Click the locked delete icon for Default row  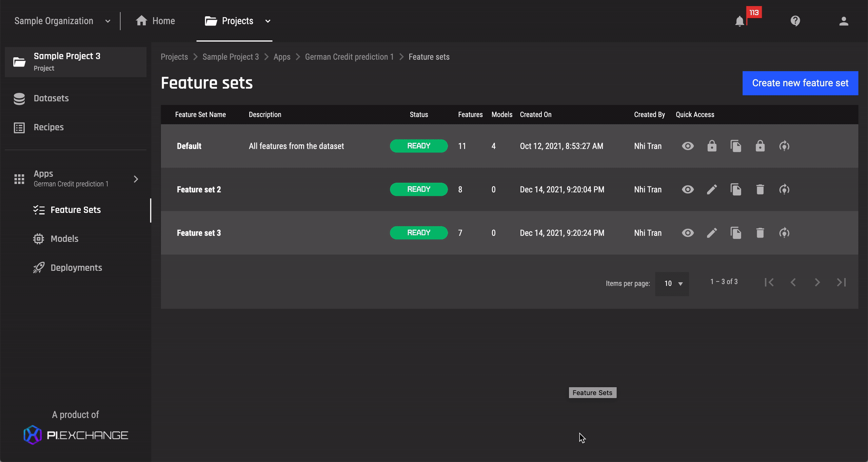click(760, 146)
